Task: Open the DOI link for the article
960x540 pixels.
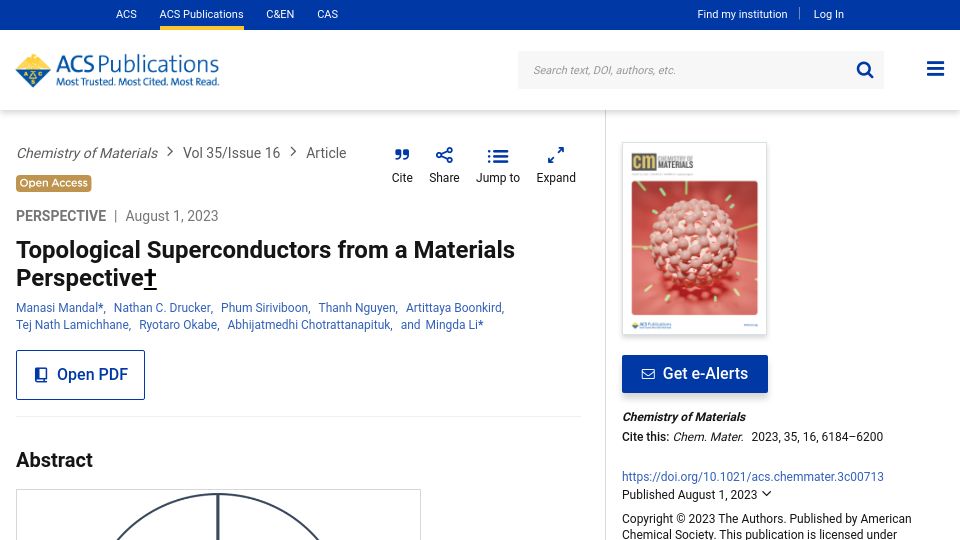Action: (x=752, y=476)
